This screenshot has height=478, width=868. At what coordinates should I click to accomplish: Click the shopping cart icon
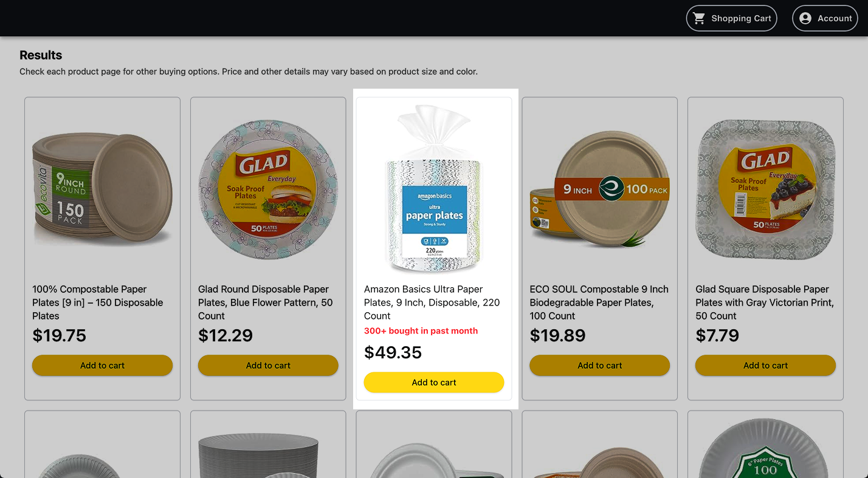(699, 18)
